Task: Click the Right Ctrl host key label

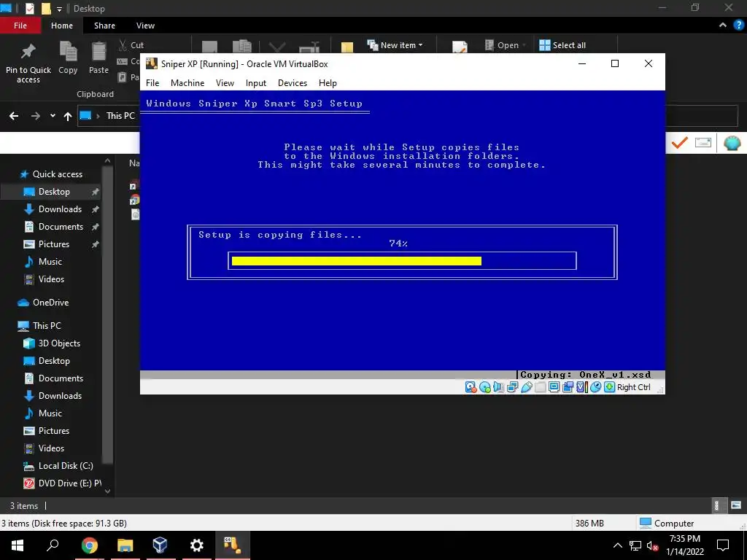Action: point(634,387)
